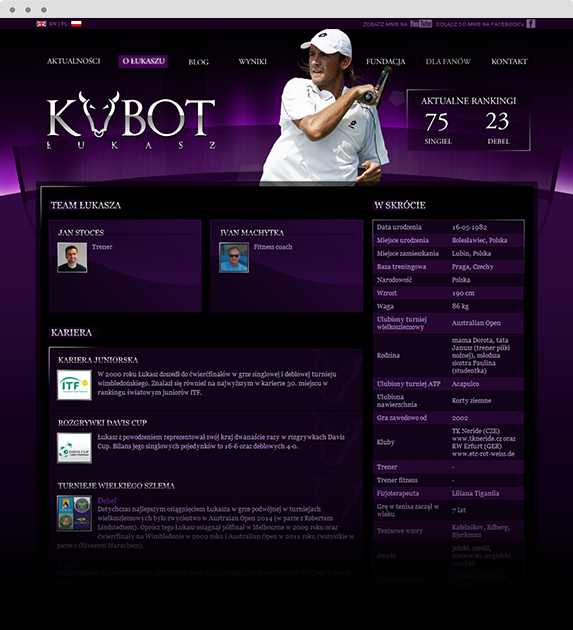Click the Davis Cup logo thumbnail
The image size is (573, 630).
74,448
